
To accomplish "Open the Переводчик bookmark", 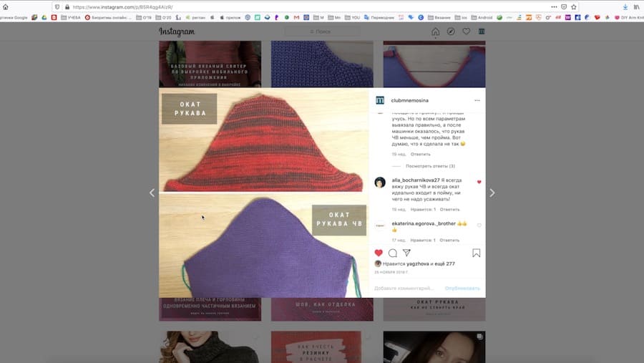I will tap(379, 18).
